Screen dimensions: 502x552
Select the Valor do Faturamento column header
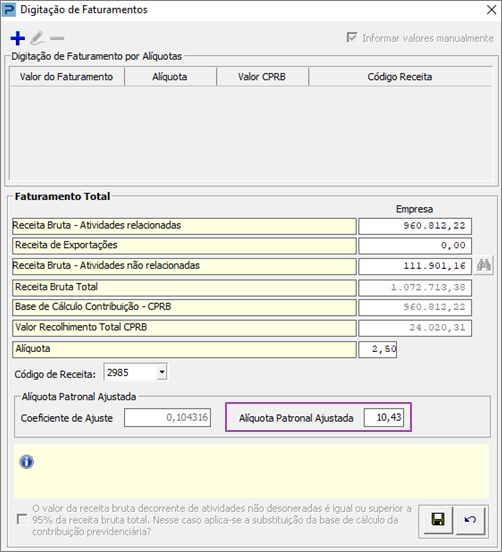(x=67, y=77)
